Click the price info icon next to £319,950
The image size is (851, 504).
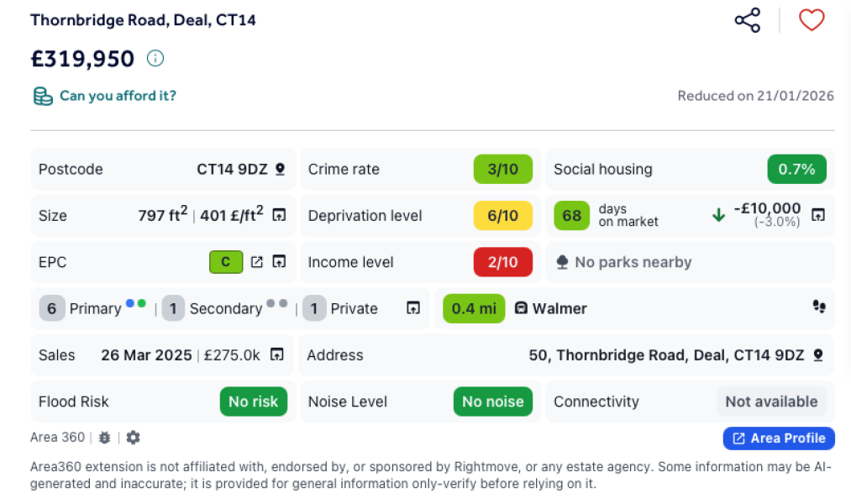click(x=155, y=59)
